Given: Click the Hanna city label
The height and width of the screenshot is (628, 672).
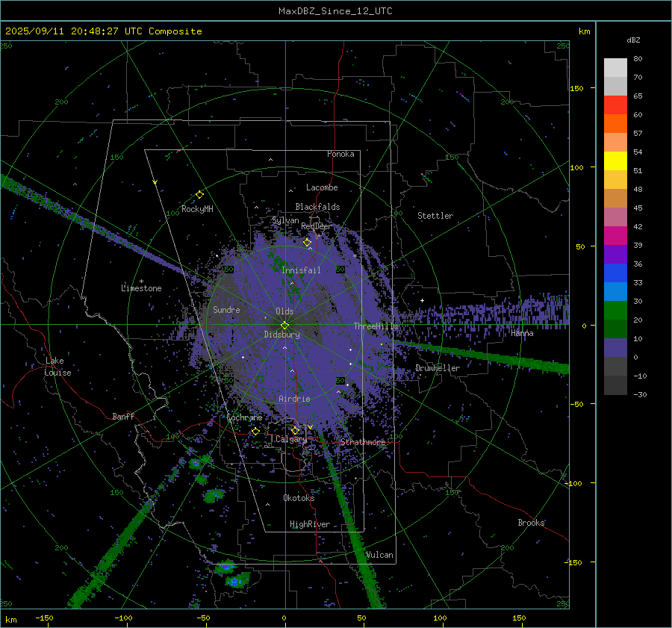Looking at the screenshot, I should point(522,333).
